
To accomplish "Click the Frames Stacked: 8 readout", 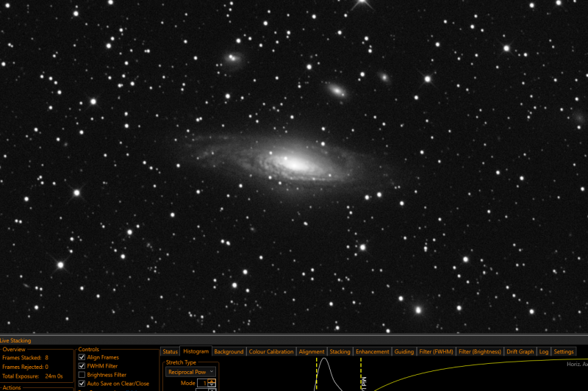I will [25, 358].
